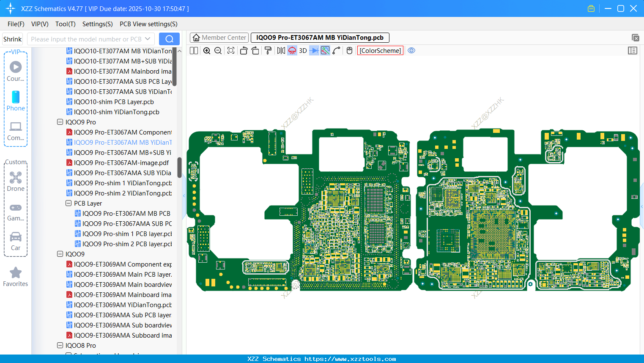Click the XZZ Schematics star logo
This screenshot has height=363, width=644.
(10, 8)
